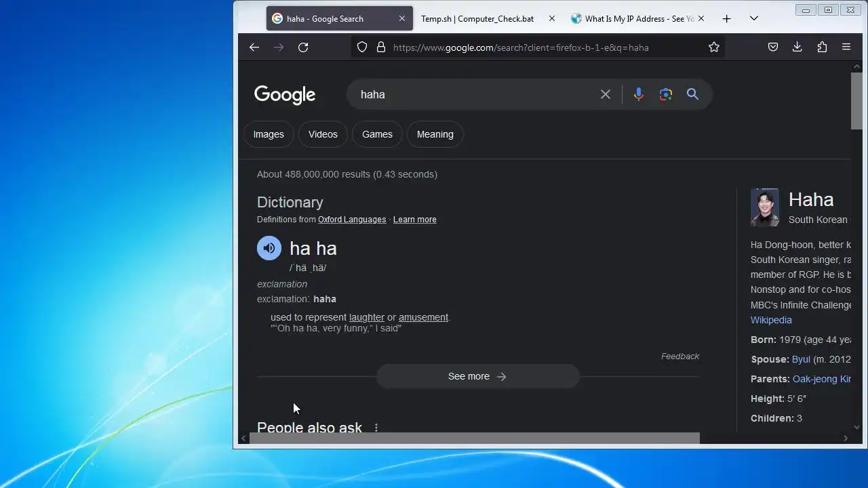Screen dimensions: 868x488
Task: Click the Google logo
Action: coord(285,95)
